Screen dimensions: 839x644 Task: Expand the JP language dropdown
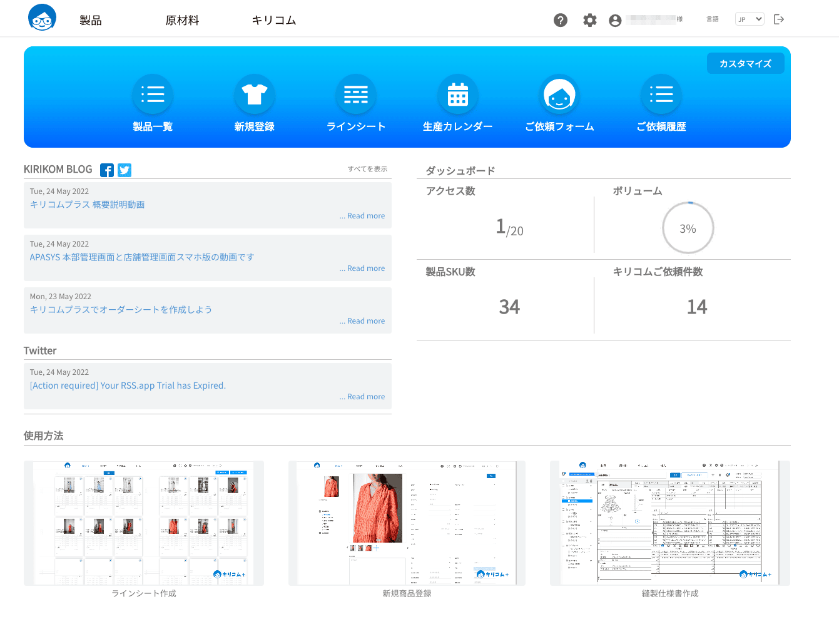[750, 19]
